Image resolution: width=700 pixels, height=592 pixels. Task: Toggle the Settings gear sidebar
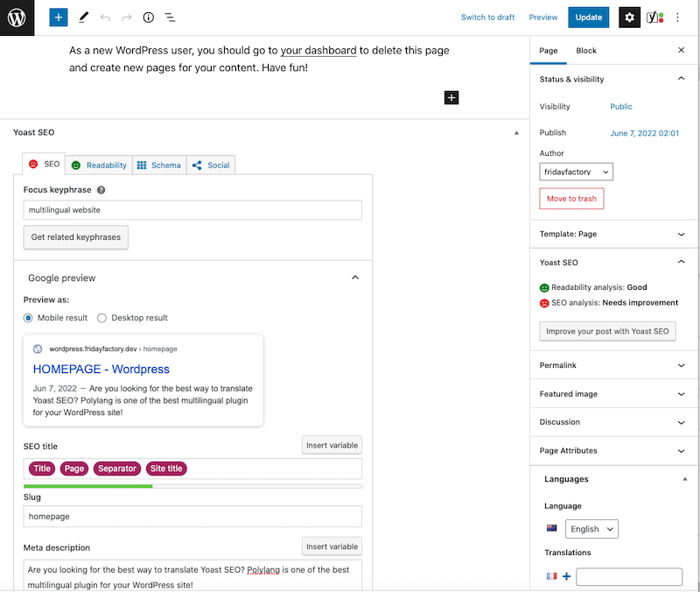tap(629, 18)
